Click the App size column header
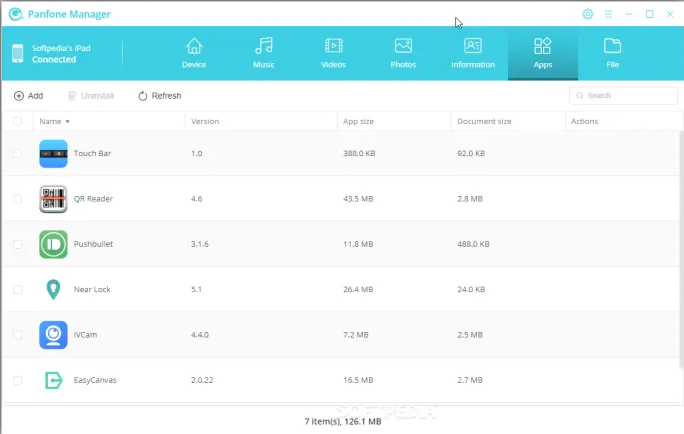The width and height of the screenshot is (684, 434). coord(358,121)
